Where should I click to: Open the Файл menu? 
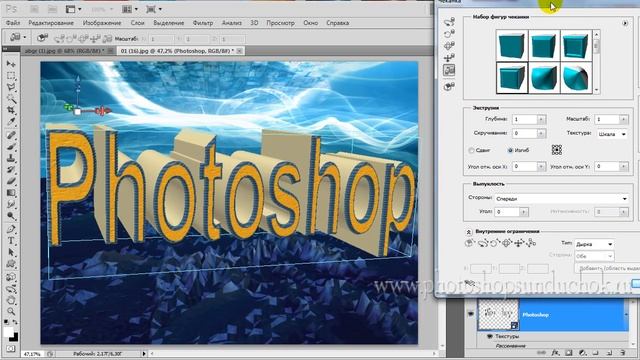pyautogui.click(x=13, y=23)
